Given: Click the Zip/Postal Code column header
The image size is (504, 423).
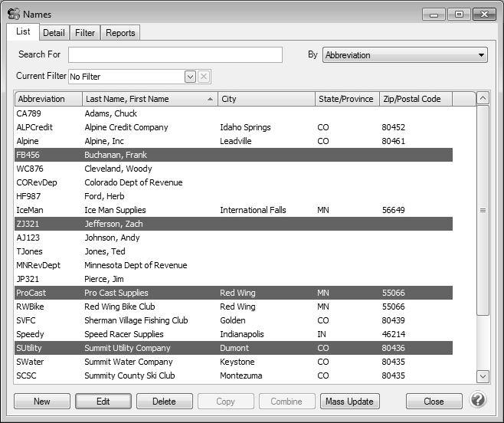Looking at the screenshot, I should (415, 99).
